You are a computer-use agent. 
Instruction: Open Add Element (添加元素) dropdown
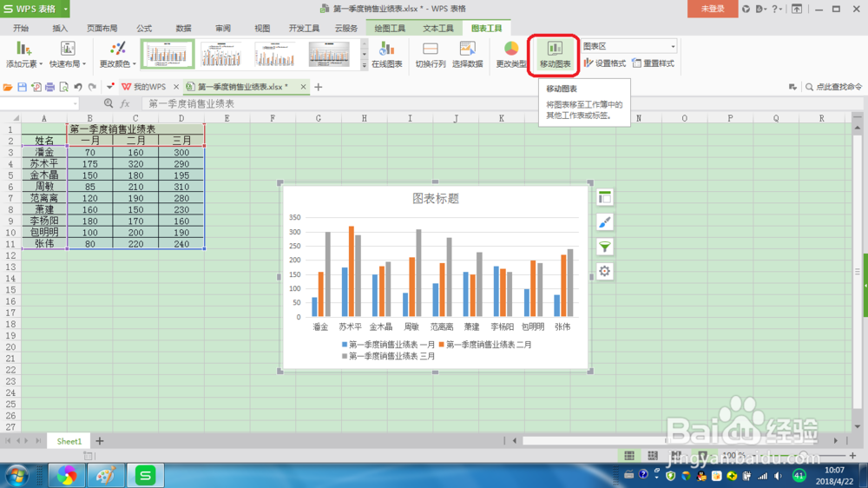23,55
